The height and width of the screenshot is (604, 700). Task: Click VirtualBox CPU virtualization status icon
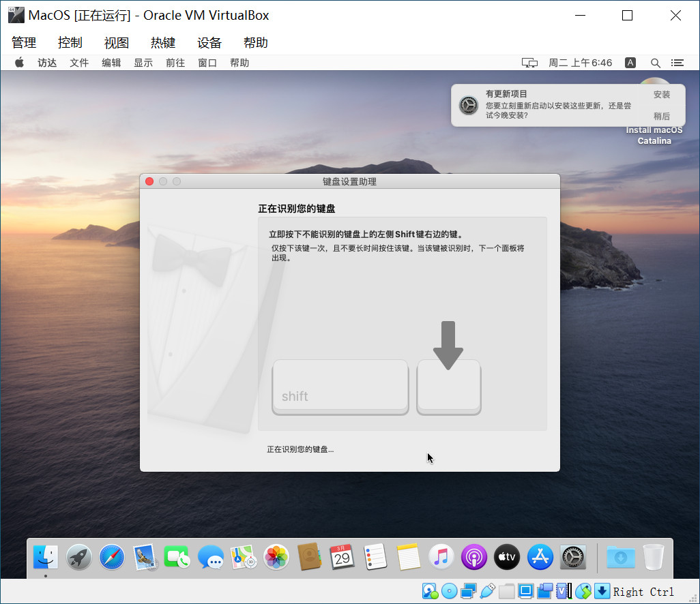[564, 592]
